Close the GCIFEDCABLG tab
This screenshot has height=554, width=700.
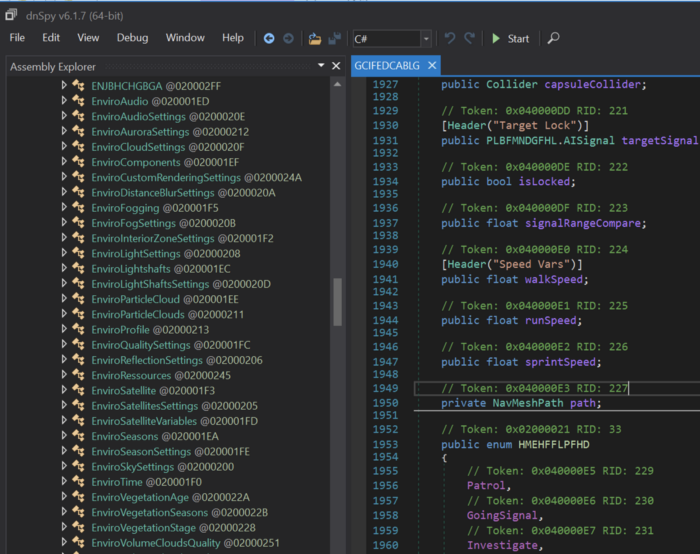pos(433,65)
